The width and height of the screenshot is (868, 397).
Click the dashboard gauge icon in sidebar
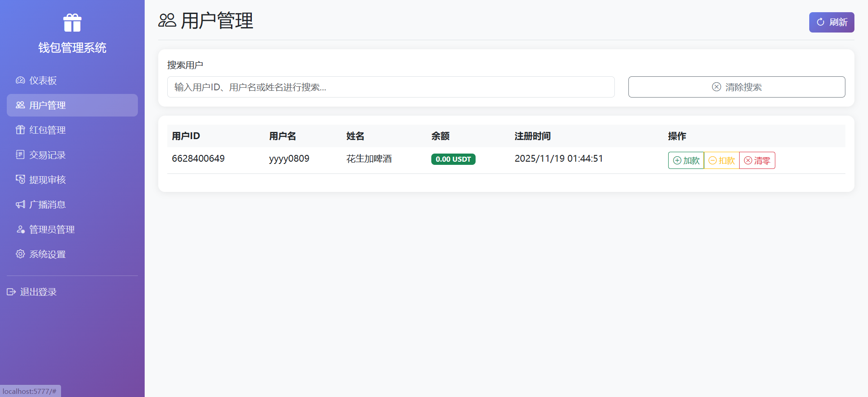(20, 80)
